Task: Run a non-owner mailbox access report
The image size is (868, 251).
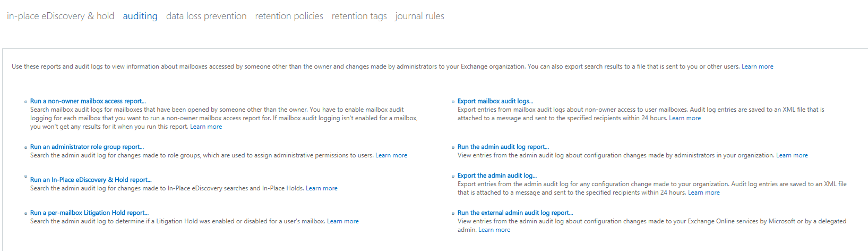Action: click(88, 101)
